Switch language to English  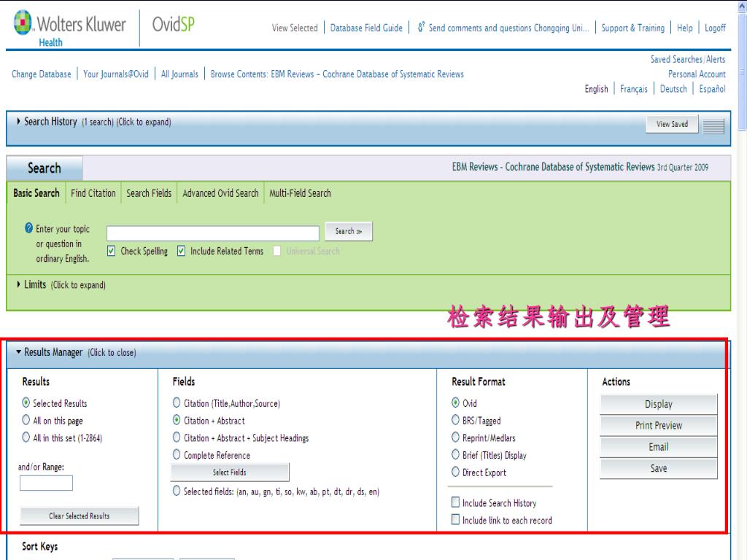[x=597, y=89]
